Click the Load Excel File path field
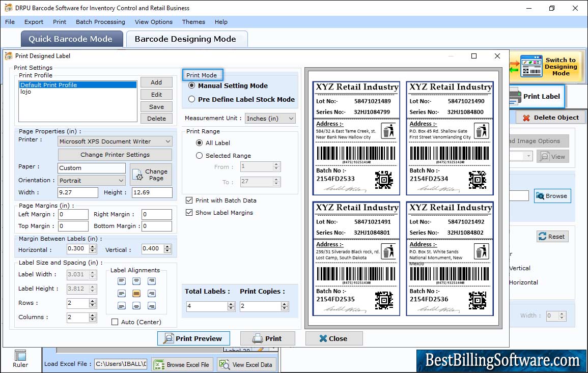Image resolution: width=588 pixels, height=373 pixels. [x=120, y=364]
